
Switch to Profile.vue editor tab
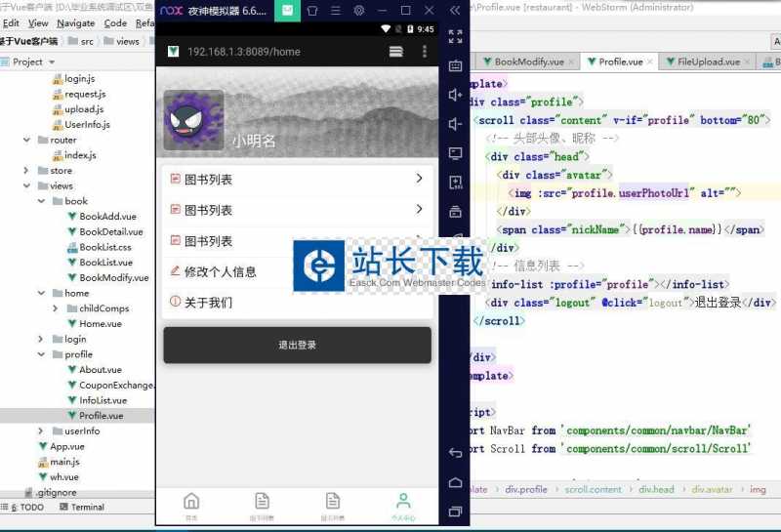point(620,61)
